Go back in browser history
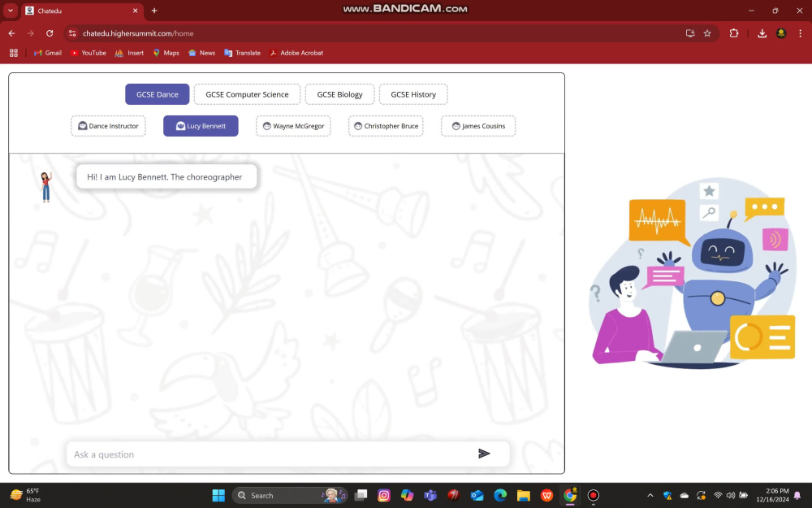This screenshot has width=812, height=508. pos(11,33)
